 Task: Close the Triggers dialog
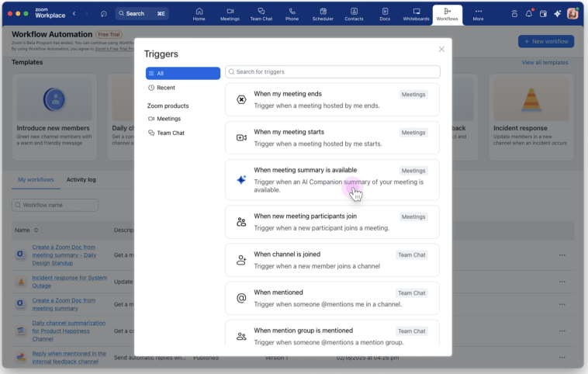(441, 49)
